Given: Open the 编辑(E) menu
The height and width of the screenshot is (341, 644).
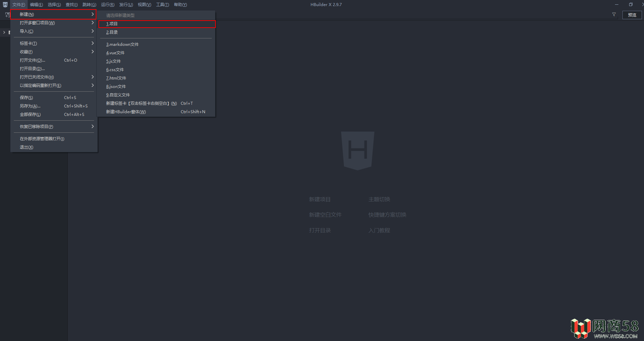Looking at the screenshot, I should pyautogui.click(x=36, y=5).
